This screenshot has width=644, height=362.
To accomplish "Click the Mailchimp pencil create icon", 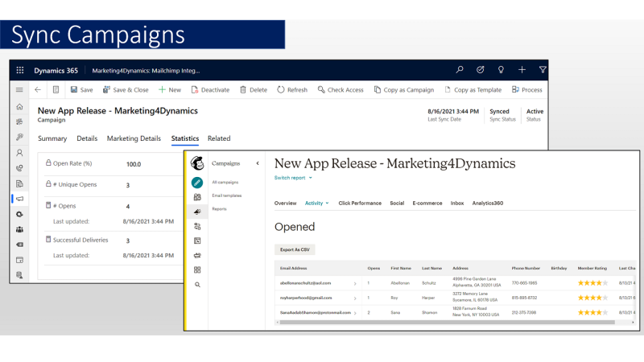I will (x=196, y=183).
